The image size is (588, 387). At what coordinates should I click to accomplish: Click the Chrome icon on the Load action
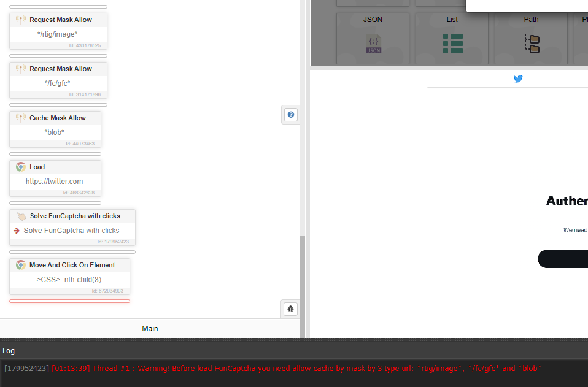21,167
